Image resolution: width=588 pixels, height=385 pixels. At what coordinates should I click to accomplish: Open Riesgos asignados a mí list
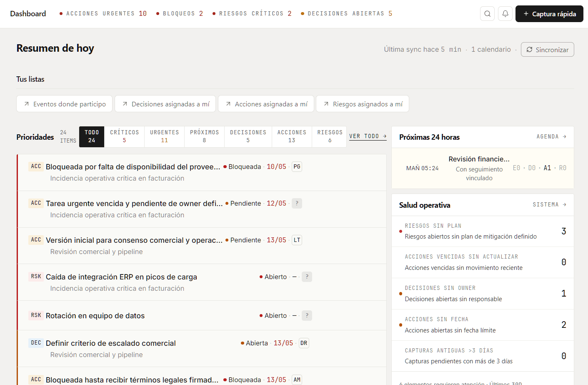pos(363,104)
